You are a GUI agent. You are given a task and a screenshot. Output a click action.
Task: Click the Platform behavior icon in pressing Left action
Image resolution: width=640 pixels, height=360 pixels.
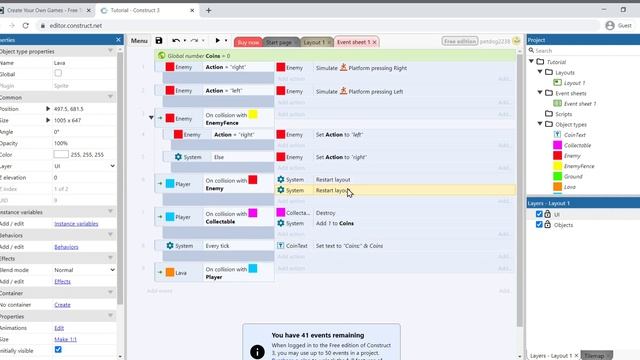343,91
